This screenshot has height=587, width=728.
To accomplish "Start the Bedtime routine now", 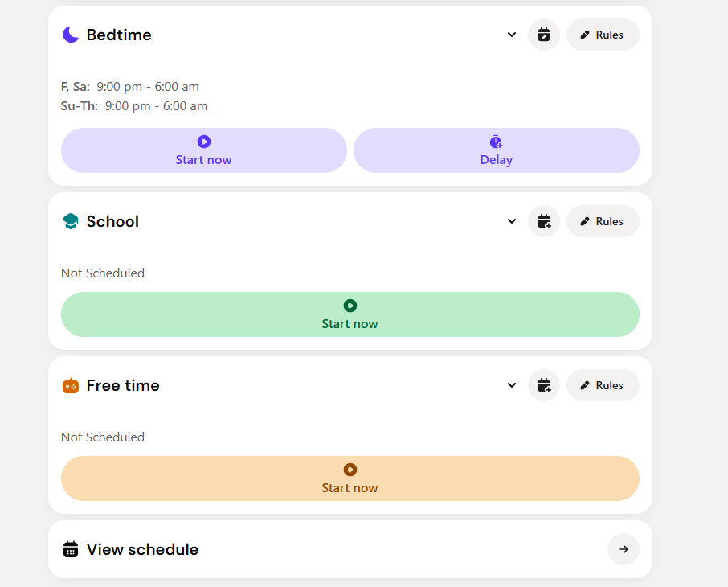I will (203, 150).
